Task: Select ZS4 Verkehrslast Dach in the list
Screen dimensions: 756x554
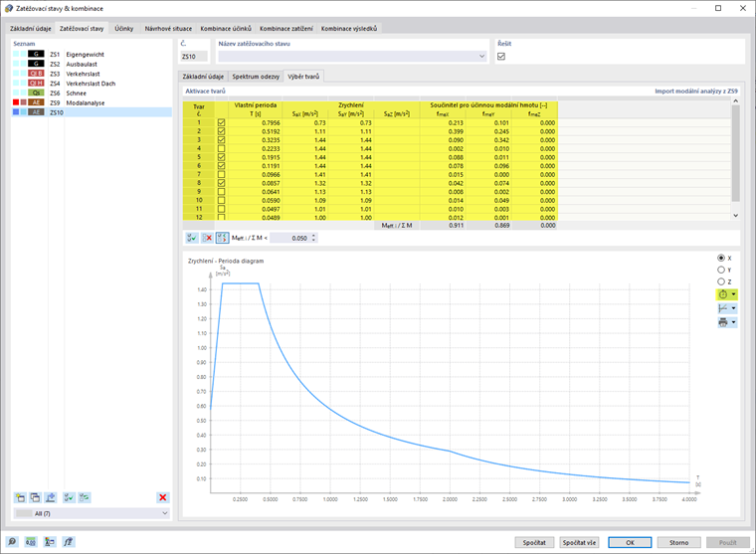Action: tap(92, 83)
